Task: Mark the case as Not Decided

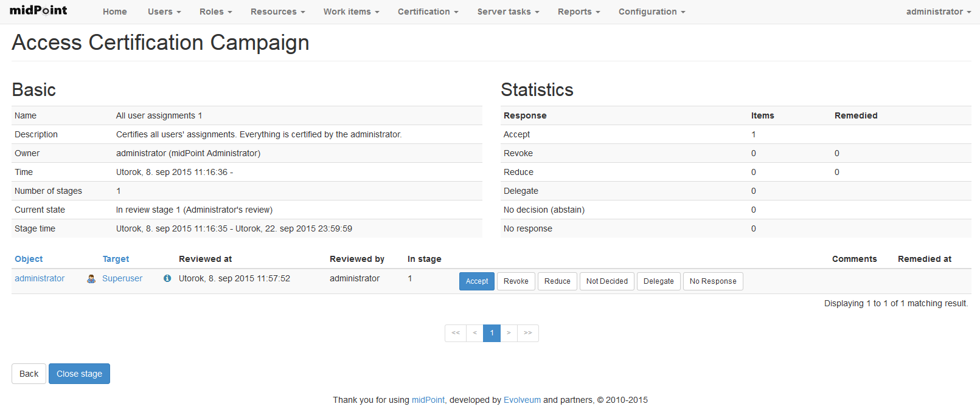Action: (x=606, y=281)
